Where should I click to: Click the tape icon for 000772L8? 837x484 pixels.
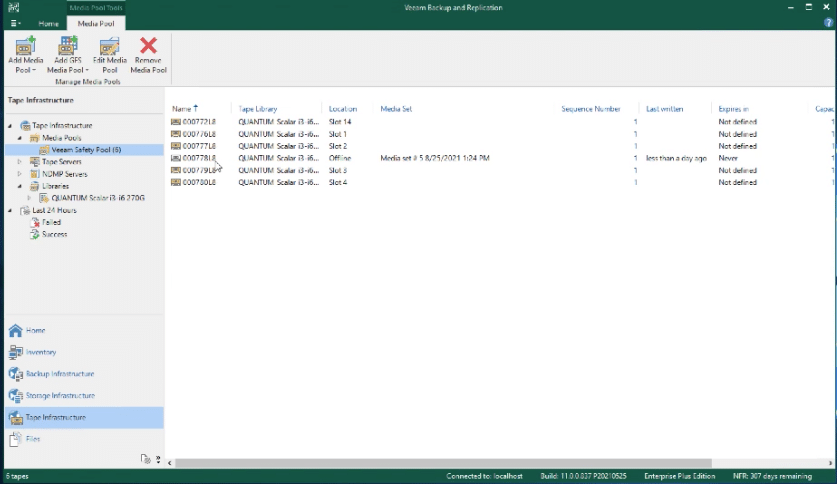pos(176,122)
